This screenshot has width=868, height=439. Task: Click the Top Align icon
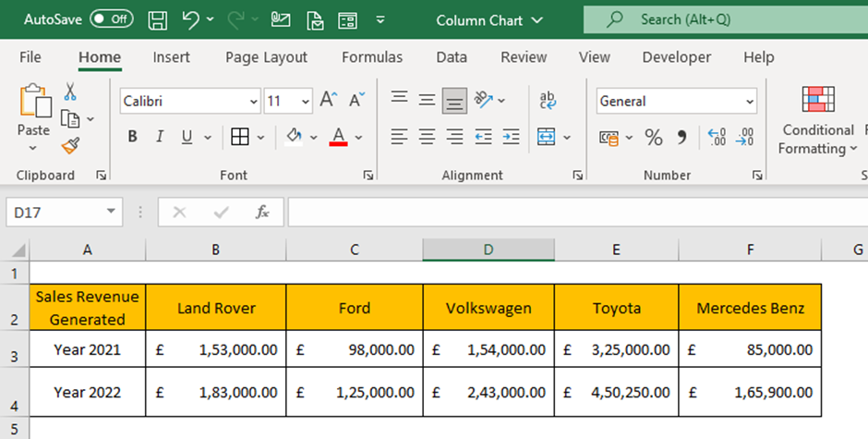click(399, 100)
